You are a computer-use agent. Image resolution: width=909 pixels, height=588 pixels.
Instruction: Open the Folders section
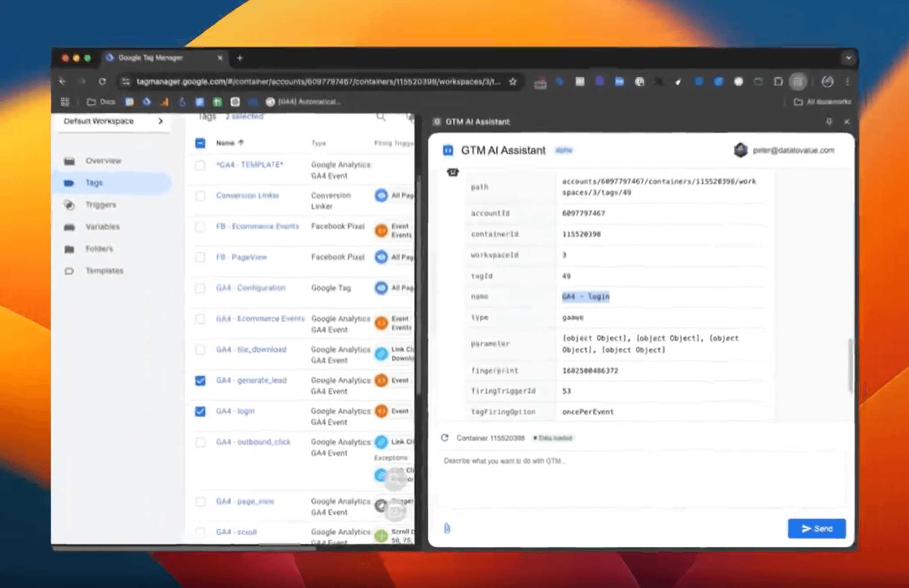(x=99, y=249)
